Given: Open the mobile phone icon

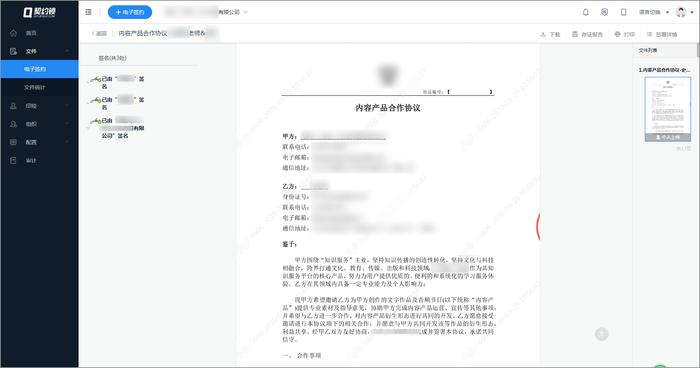Looking at the screenshot, I should tap(624, 12).
